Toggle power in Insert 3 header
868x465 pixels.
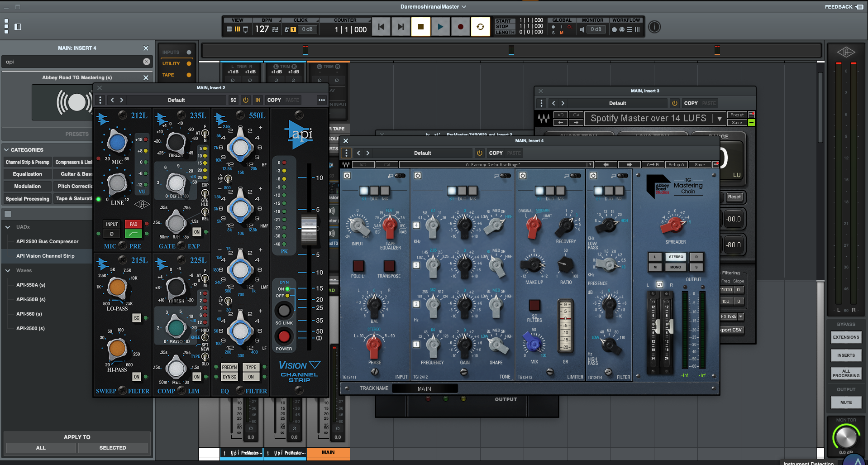click(674, 103)
